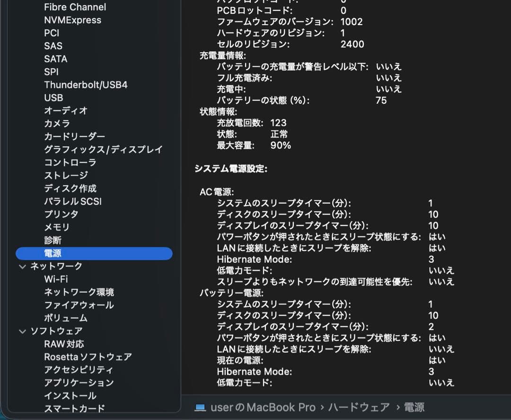The height and width of the screenshot is (420, 511).
Task: Select SATA hardware category
Action: (x=55, y=59)
